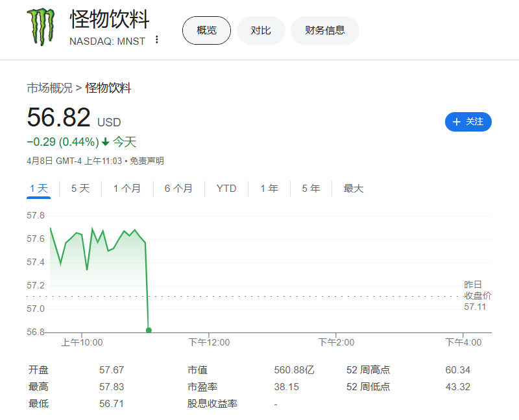Click the 昨日收盘价 57.11 label
The height and width of the screenshot is (420, 519).
(477, 296)
